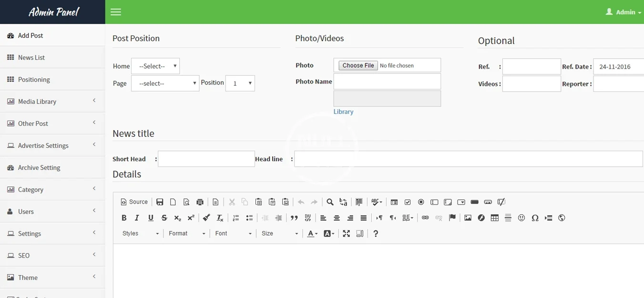Toggle bold formatting in the editor
644x298 pixels.
click(x=124, y=218)
